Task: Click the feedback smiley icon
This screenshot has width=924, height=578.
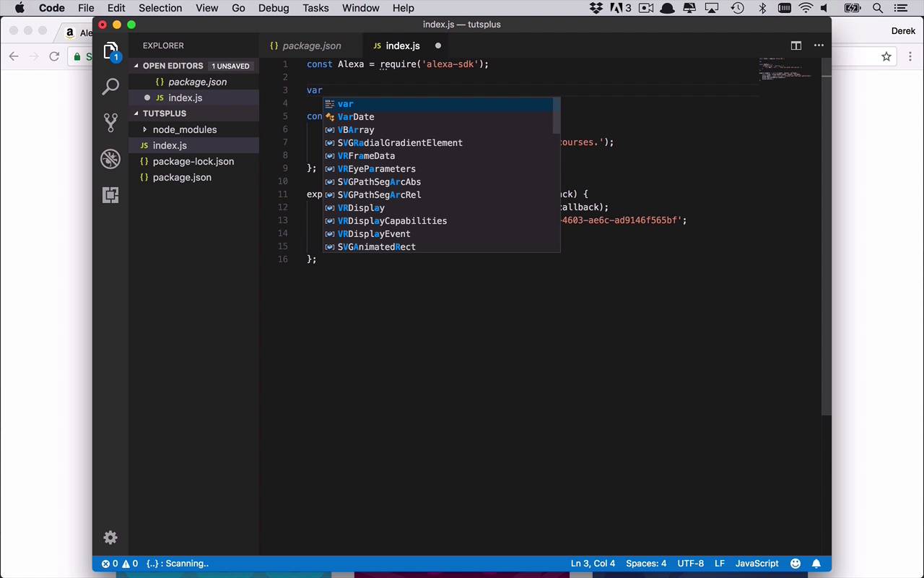Action: 796,564
